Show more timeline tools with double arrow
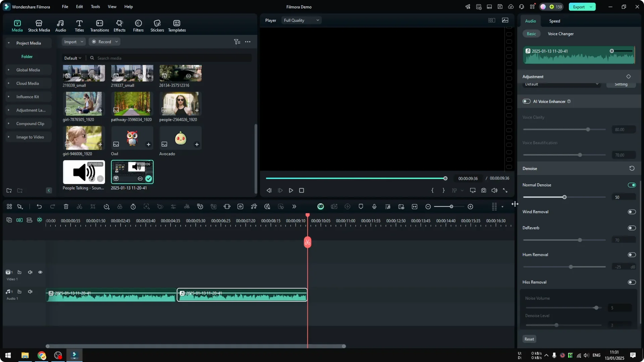644x362 pixels. [294, 207]
